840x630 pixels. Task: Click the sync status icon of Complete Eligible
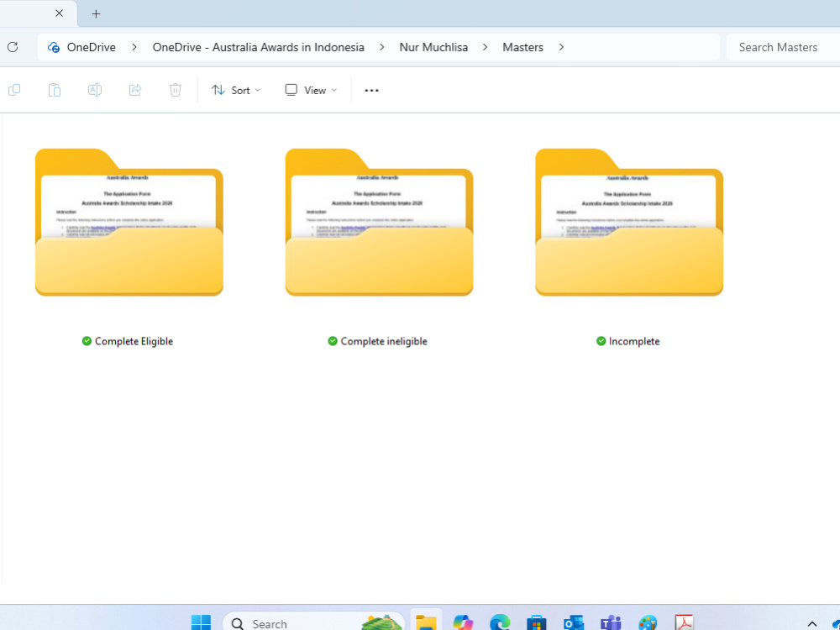coord(87,341)
